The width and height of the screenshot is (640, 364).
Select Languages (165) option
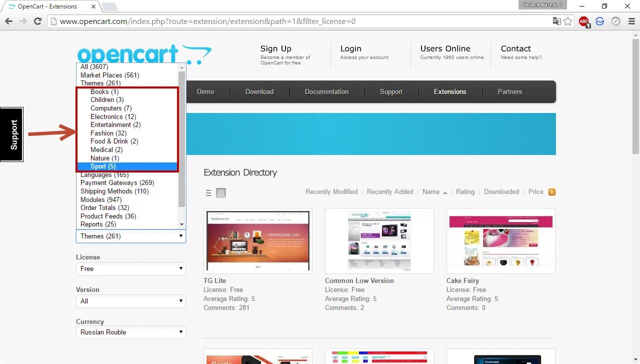(x=127, y=174)
